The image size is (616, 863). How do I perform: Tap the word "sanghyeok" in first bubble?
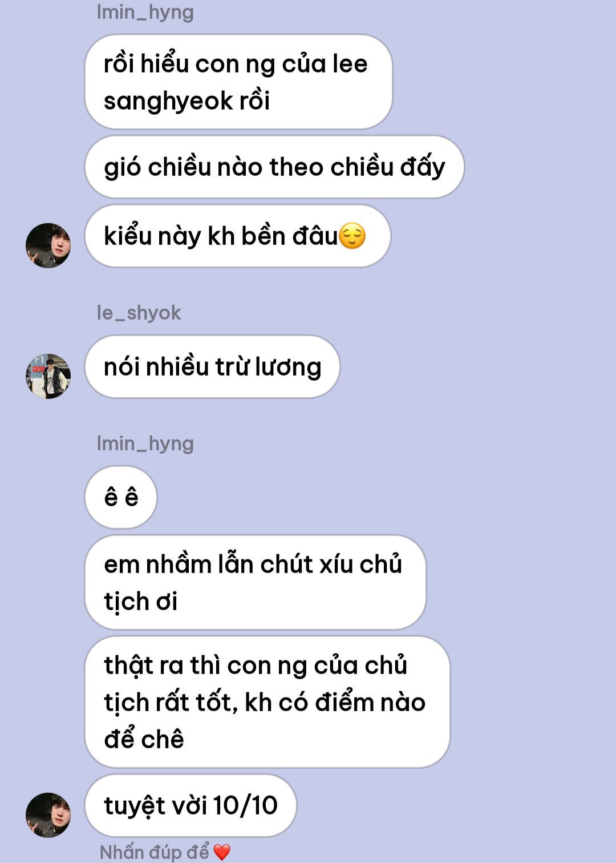tap(169, 101)
